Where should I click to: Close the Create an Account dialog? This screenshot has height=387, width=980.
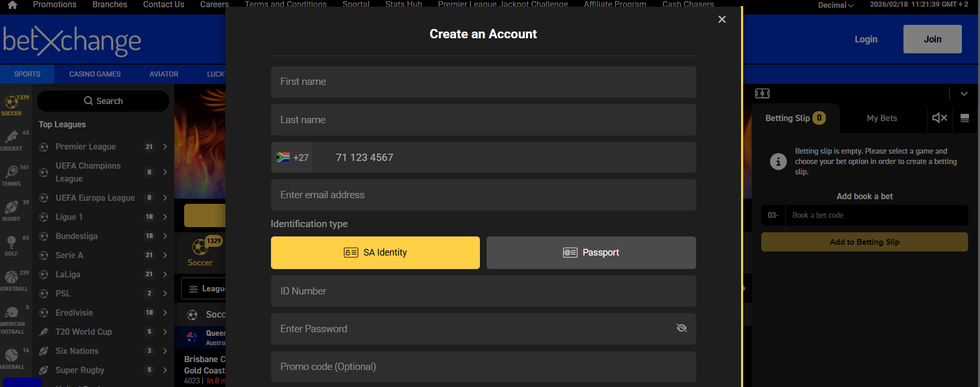721,20
